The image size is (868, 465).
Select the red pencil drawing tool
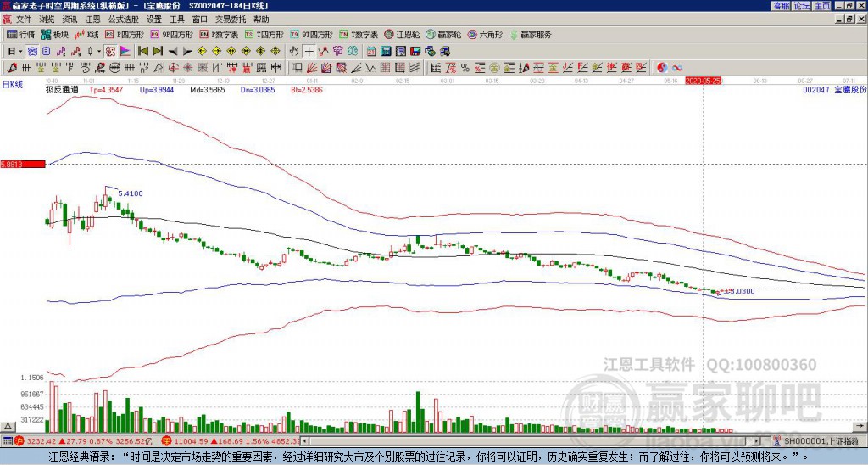tap(12, 68)
